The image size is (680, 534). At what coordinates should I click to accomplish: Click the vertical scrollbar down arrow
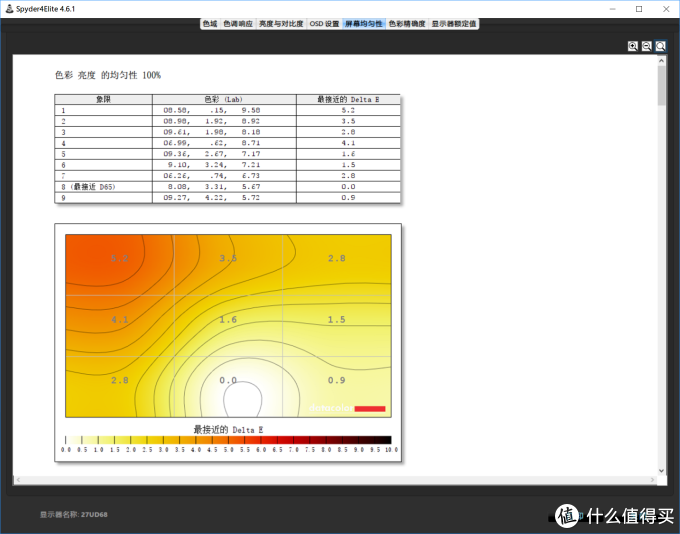[661, 471]
